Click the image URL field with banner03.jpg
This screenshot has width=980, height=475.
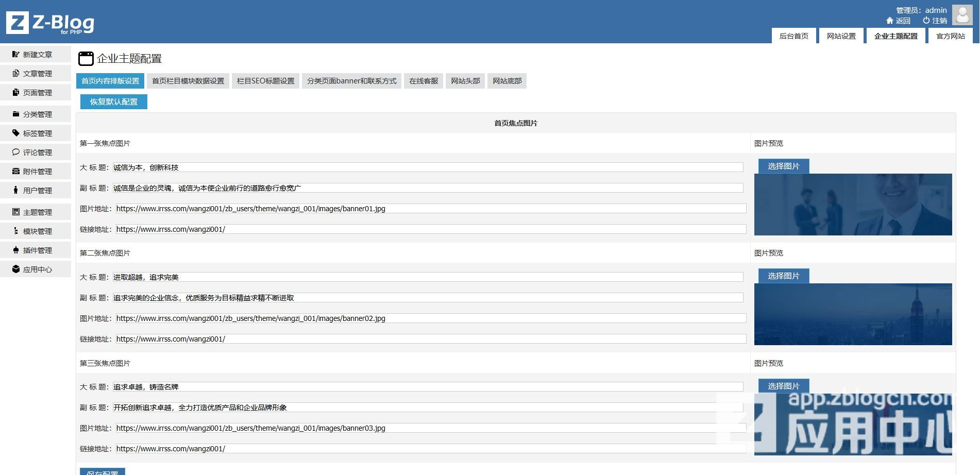point(431,428)
